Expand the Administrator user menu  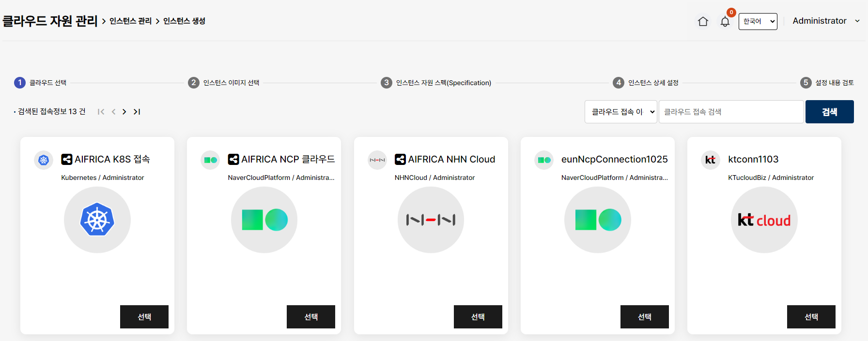click(x=826, y=21)
